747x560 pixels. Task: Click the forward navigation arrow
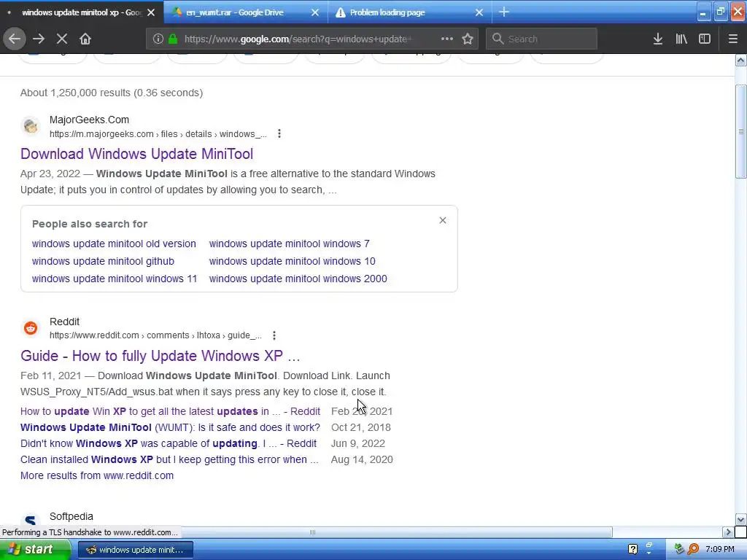39,39
